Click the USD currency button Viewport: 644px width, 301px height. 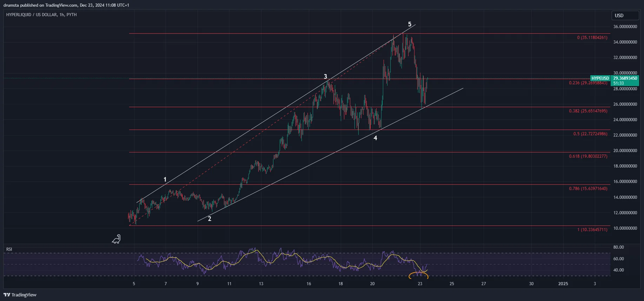click(626, 15)
